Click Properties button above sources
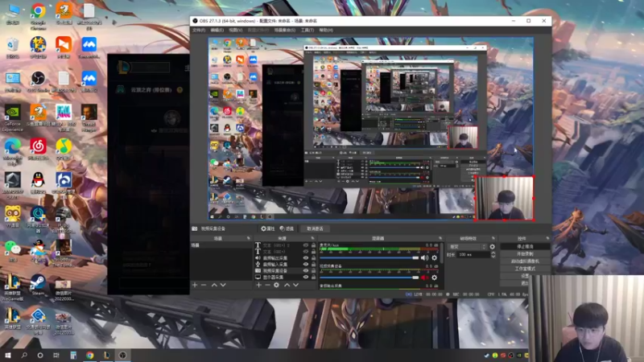 (x=268, y=228)
